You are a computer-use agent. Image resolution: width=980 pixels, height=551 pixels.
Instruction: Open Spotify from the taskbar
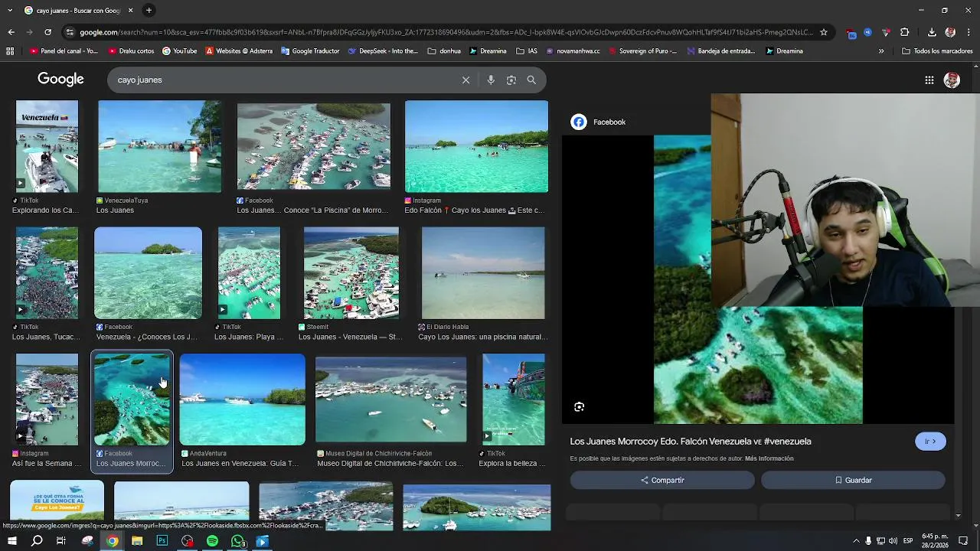[212, 541]
